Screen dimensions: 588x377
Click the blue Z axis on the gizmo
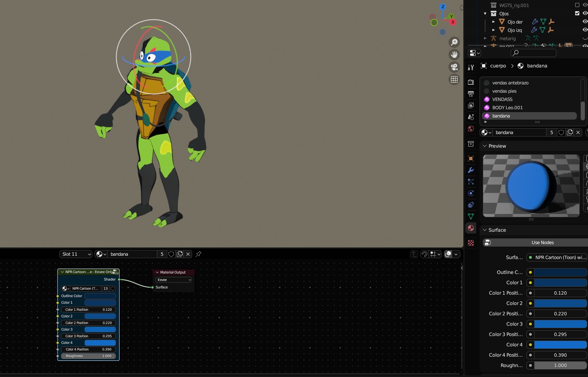tap(443, 7)
